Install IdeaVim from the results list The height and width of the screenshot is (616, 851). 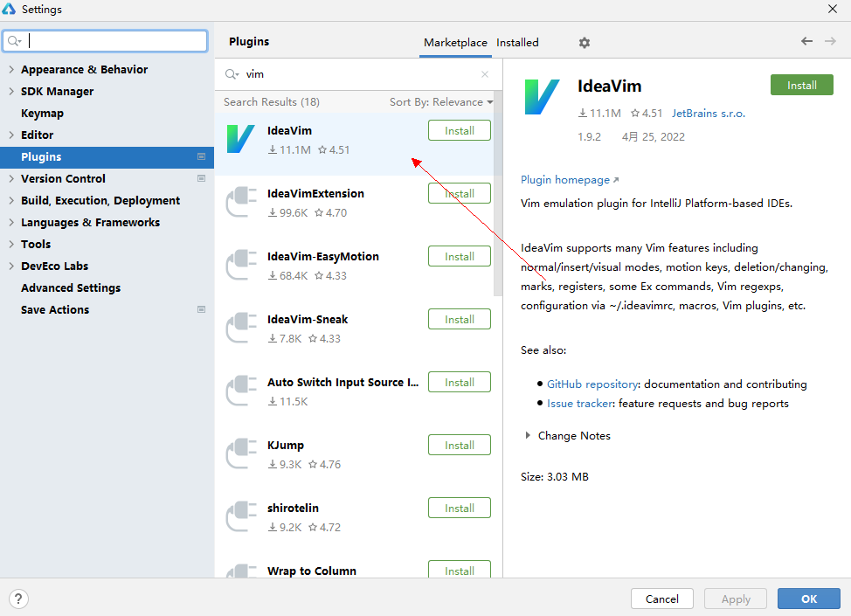[x=460, y=130]
